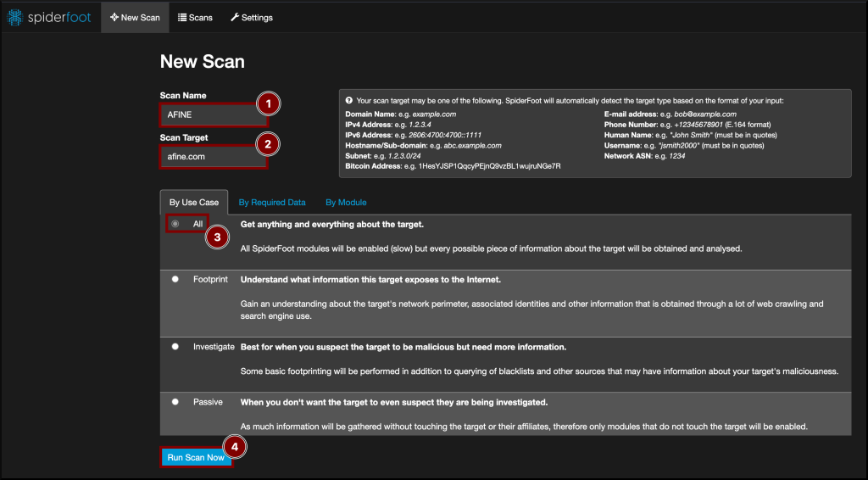Click the 'E-mail address' example line

670,114
